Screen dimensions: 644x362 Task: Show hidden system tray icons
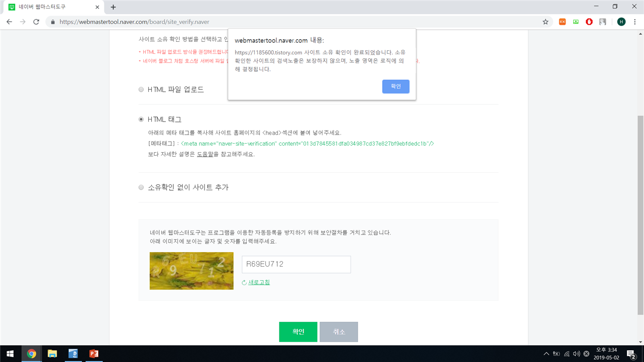547,354
